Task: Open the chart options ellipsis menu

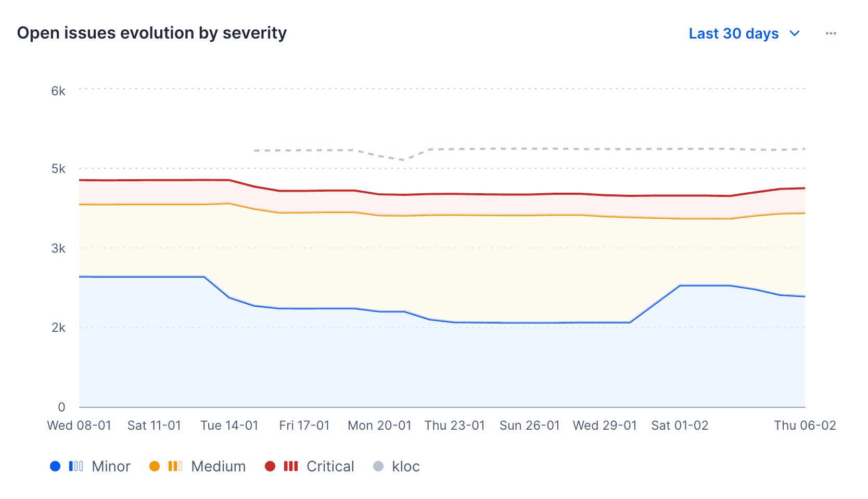Action: (831, 33)
